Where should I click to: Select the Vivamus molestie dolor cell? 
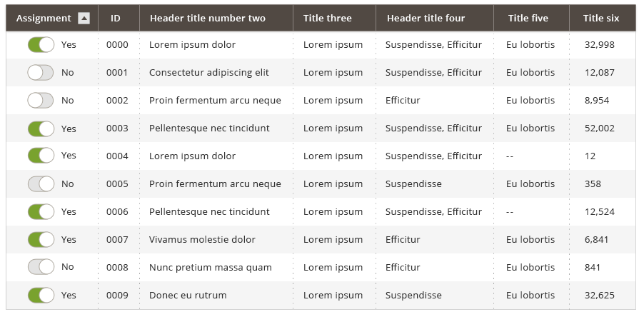[x=202, y=239]
